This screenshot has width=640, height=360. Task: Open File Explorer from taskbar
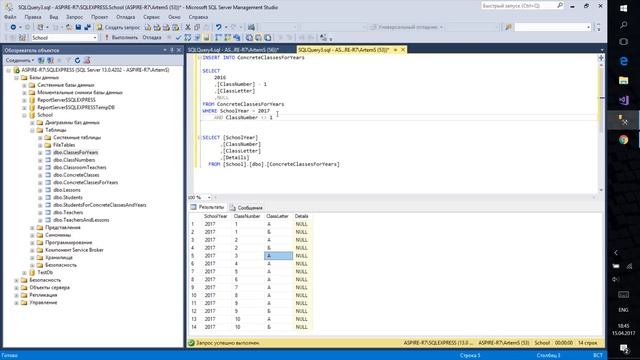(x=624, y=80)
